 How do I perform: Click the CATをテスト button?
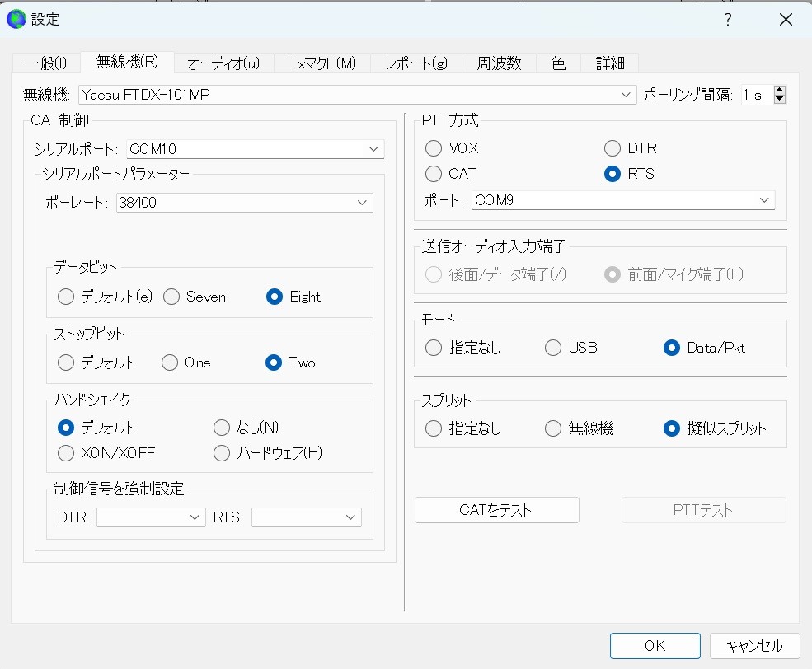496,510
